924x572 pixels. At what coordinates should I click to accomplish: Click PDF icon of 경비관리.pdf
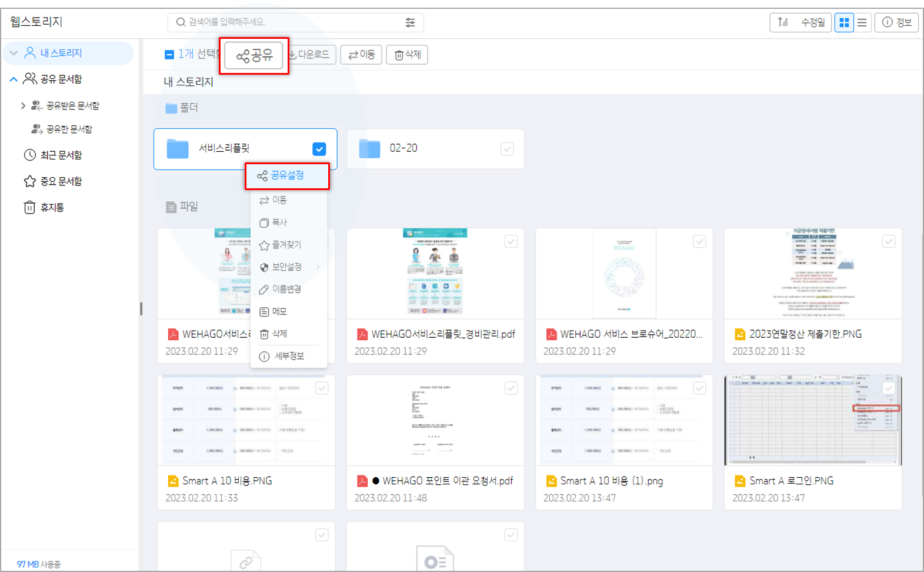362,334
